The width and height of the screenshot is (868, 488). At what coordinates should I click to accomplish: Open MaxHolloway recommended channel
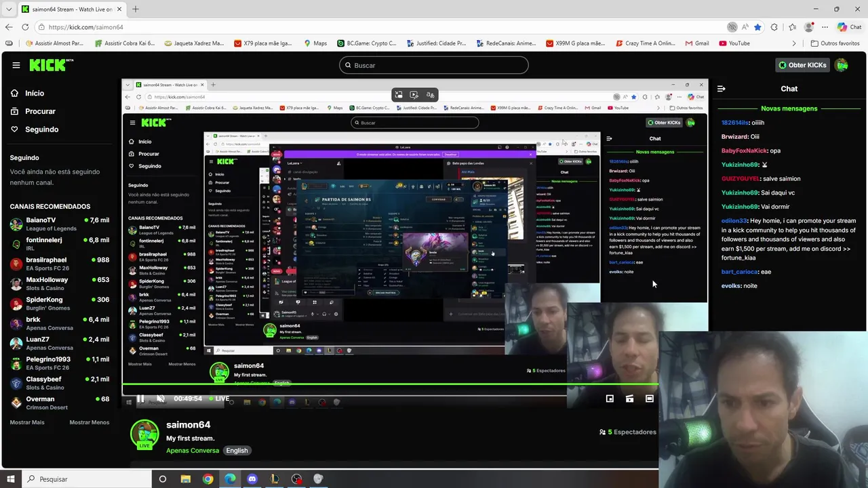pyautogui.click(x=60, y=283)
